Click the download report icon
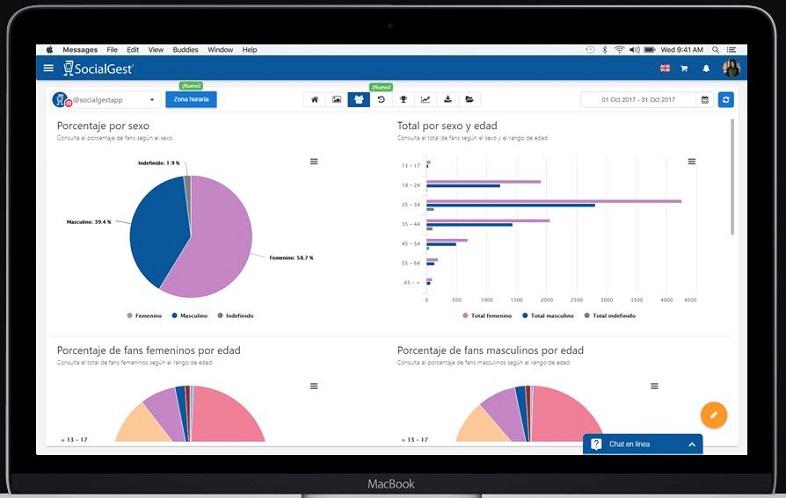 pyautogui.click(x=447, y=99)
